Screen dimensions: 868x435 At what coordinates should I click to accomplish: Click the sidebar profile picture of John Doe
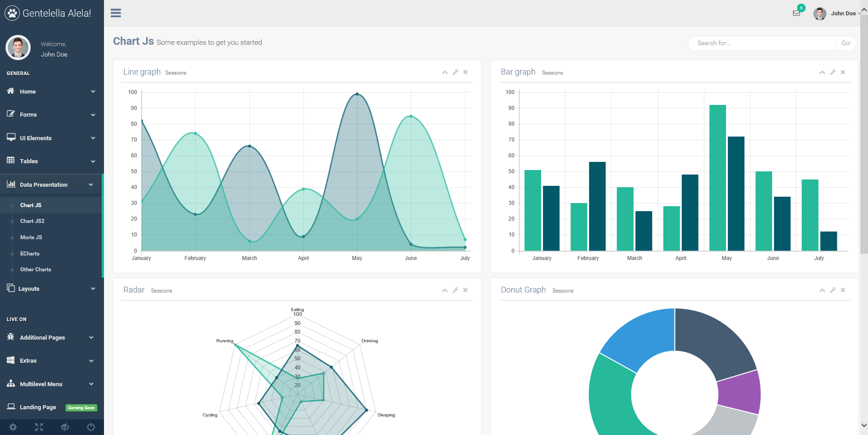click(x=18, y=47)
